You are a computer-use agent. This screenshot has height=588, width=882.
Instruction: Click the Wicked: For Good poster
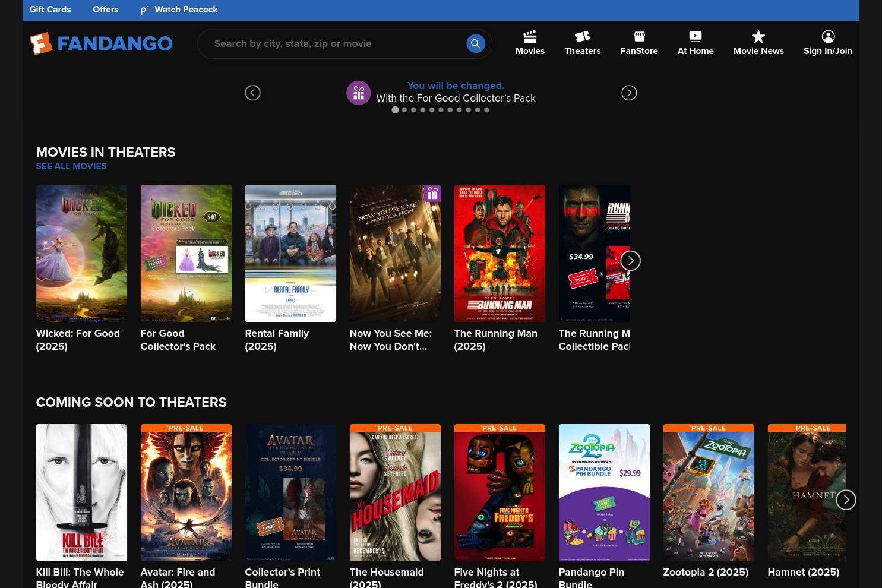81,254
